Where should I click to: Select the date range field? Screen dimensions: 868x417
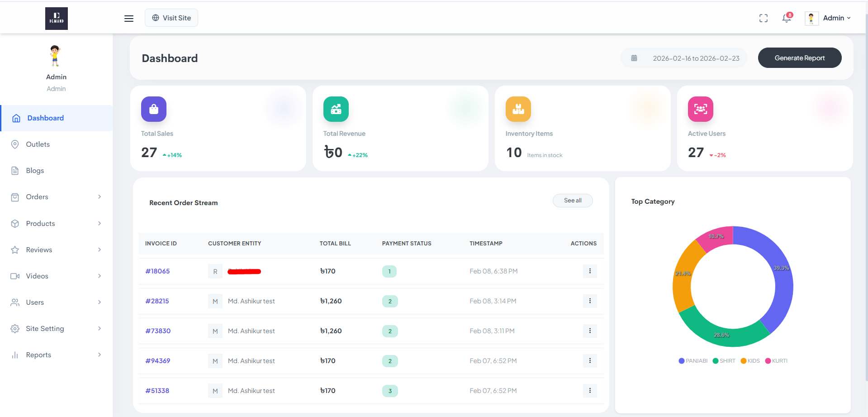tap(684, 58)
